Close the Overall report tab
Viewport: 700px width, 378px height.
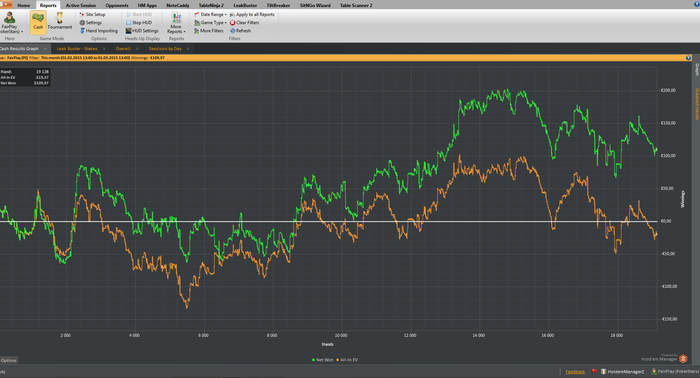[x=137, y=49]
